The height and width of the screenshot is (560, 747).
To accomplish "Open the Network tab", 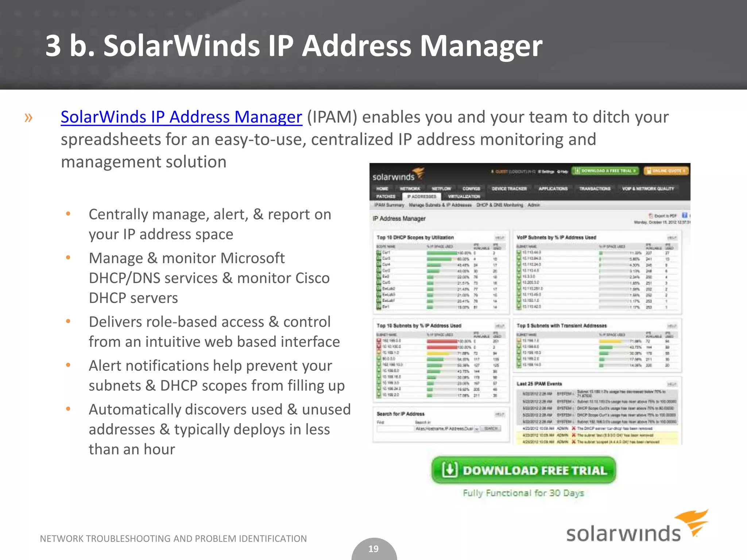I will [410, 188].
